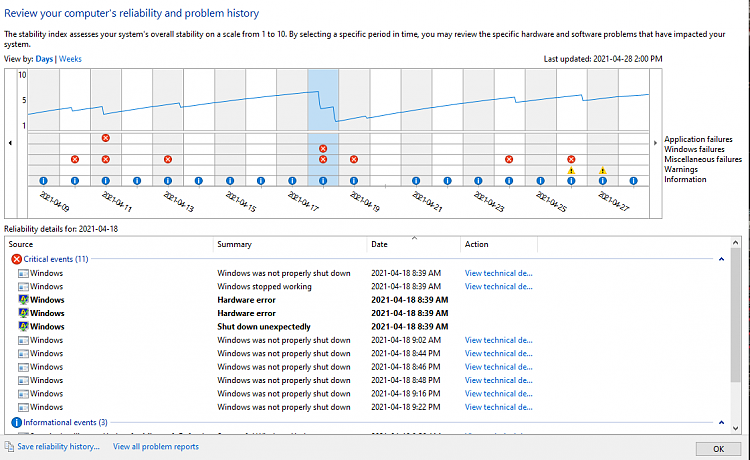Click miscellaneous failure icon for 2021-04-13
The width and height of the screenshot is (750, 460).
168,159
